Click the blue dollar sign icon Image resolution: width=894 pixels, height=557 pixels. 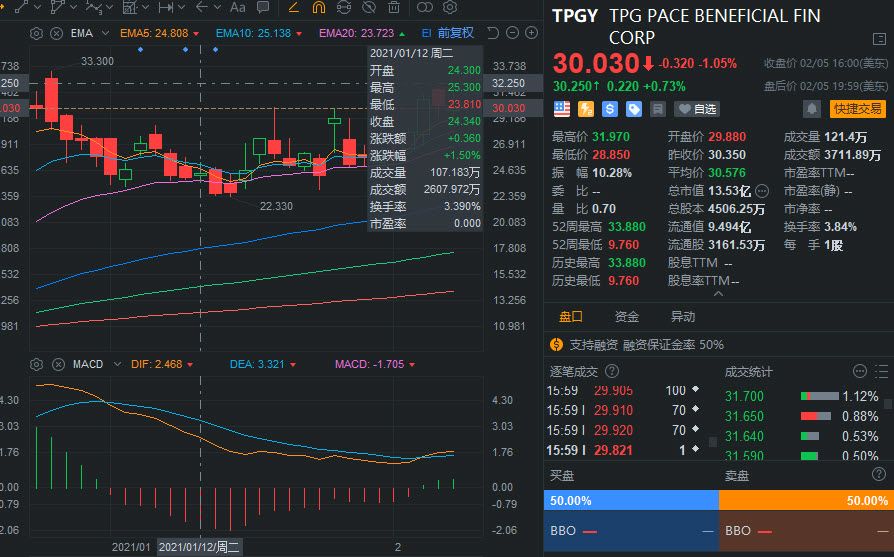(610, 109)
